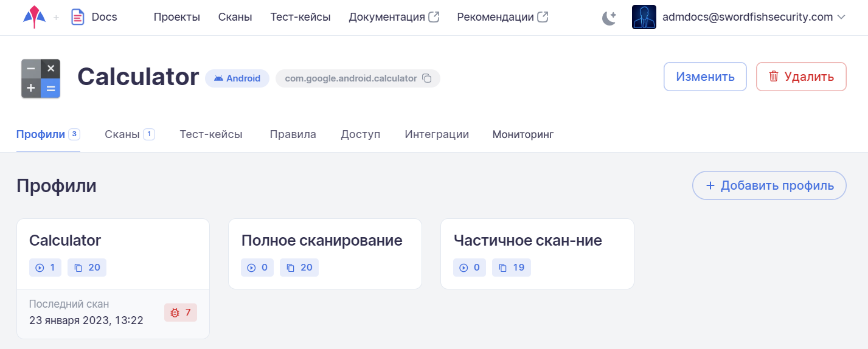Go to Проекты in top navigation
The image size is (868, 349).
pos(177,17)
